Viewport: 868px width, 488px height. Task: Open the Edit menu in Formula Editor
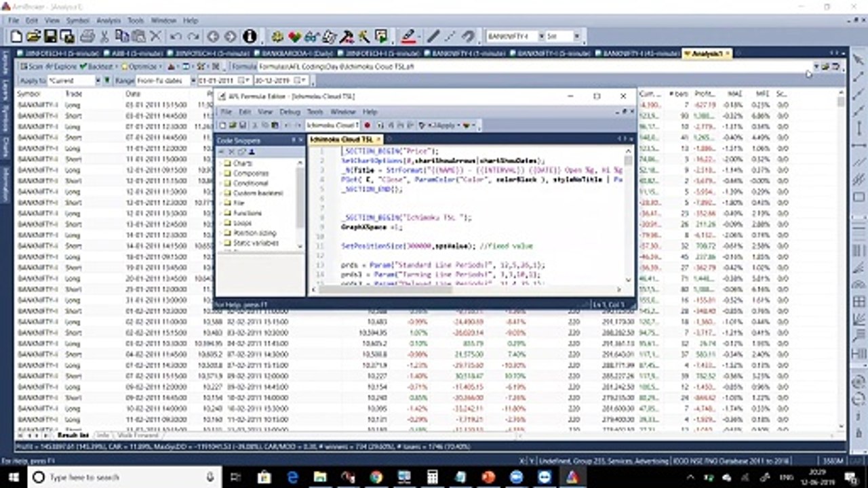pyautogui.click(x=245, y=111)
